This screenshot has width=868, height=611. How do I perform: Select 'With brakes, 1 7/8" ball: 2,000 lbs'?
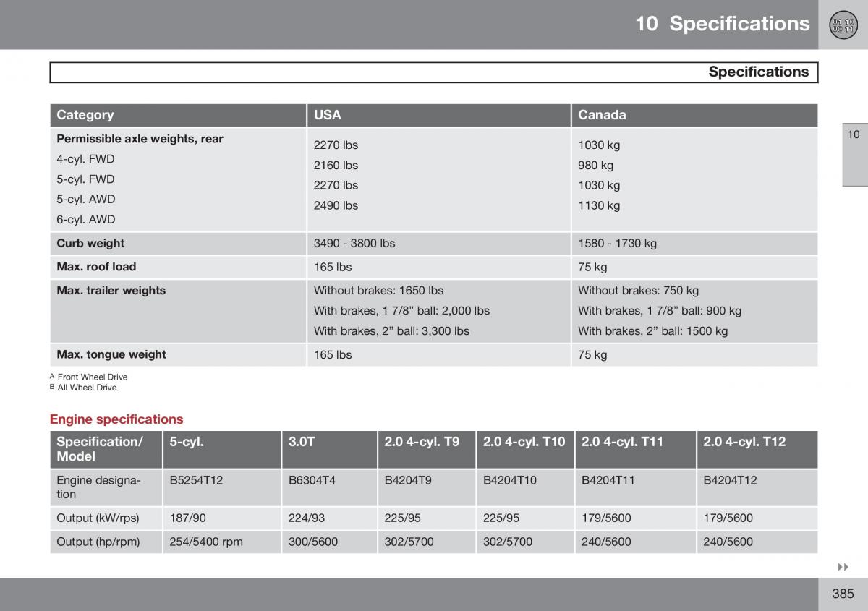[401, 311]
